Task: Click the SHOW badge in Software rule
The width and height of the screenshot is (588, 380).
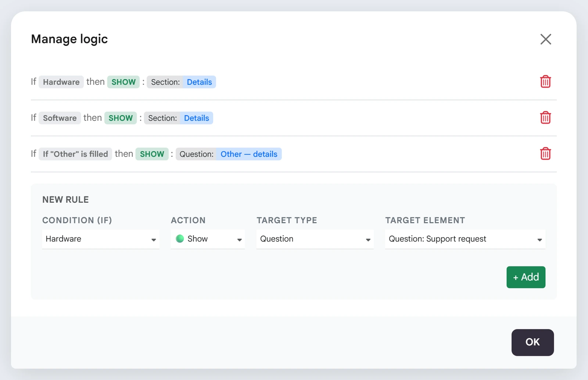Action: click(121, 118)
